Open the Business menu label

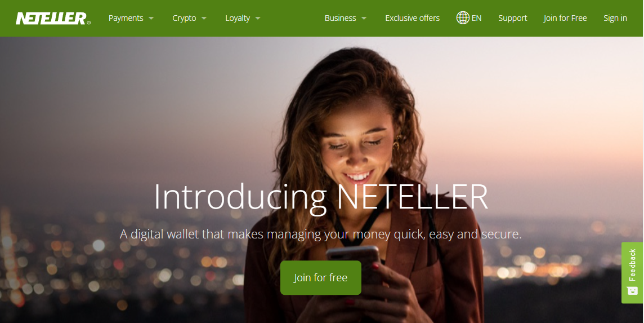pyautogui.click(x=340, y=18)
